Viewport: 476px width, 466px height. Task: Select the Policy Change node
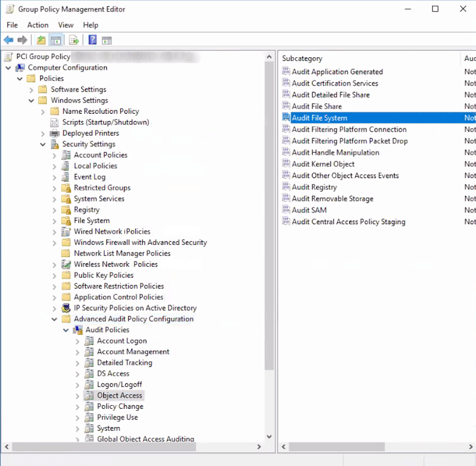(120, 406)
